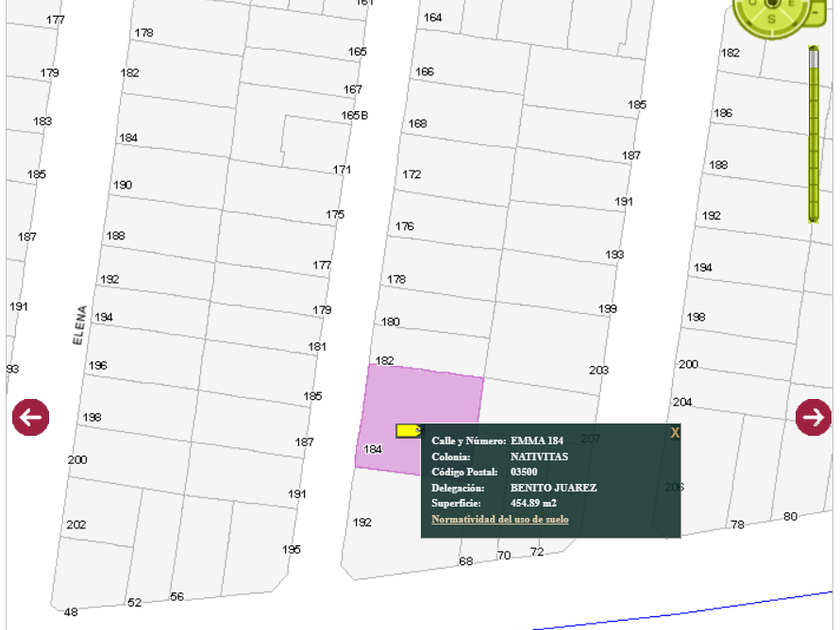Click the left red arrow to pan west
840x630 pixels.
[x=30, y=417]
